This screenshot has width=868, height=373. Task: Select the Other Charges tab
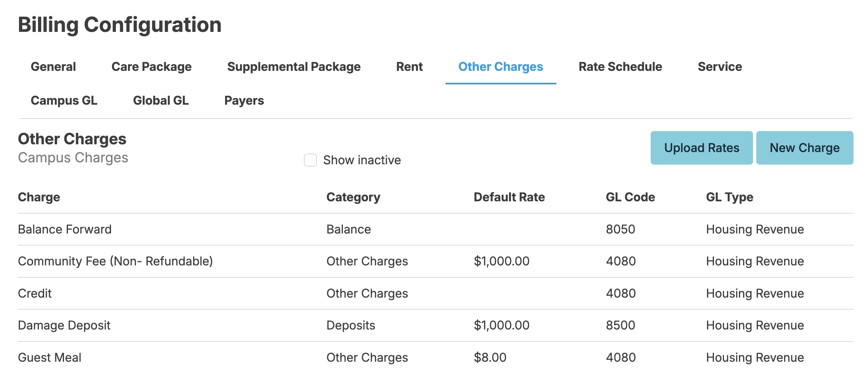point(500,67)
